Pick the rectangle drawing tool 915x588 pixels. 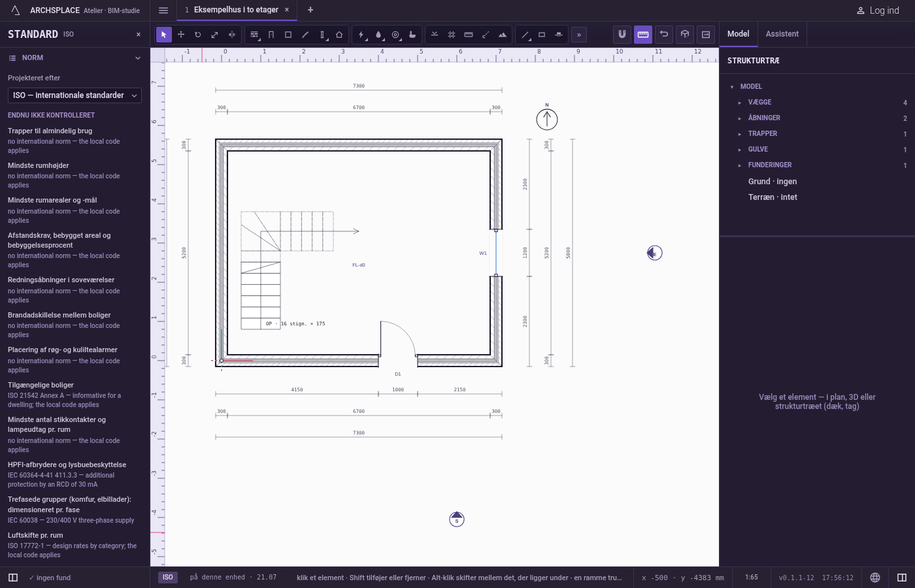[x=542, y=35]
